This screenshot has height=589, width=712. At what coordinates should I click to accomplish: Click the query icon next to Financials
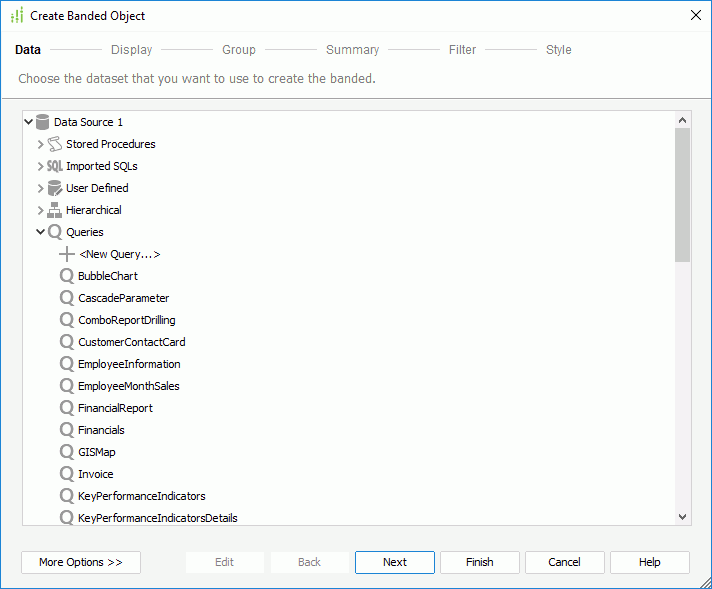coord(67,430)
